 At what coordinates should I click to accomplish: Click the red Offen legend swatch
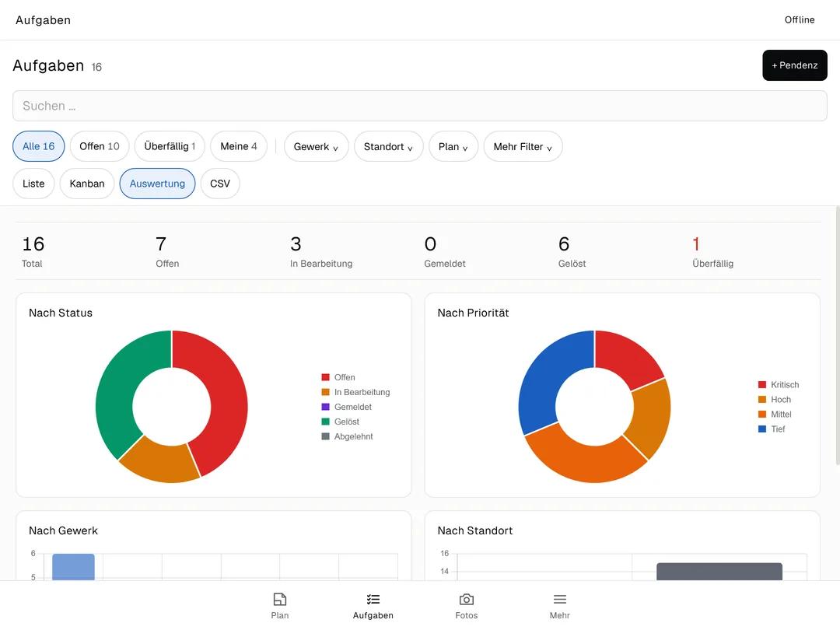pos(325,378)
